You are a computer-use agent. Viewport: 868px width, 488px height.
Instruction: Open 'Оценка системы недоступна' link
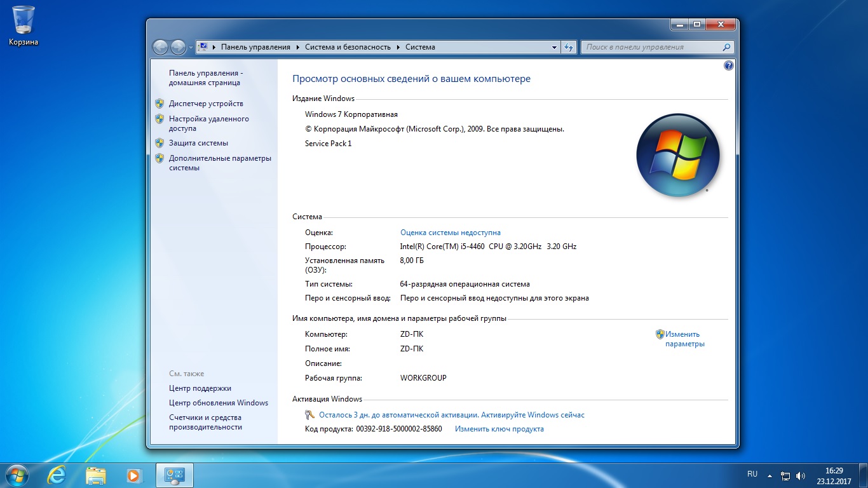[451, 233]
